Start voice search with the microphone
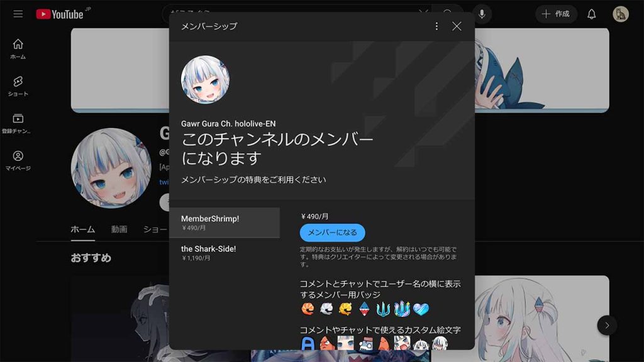The width and height of the screenshot is (644, 362). [x=482, y=14]
